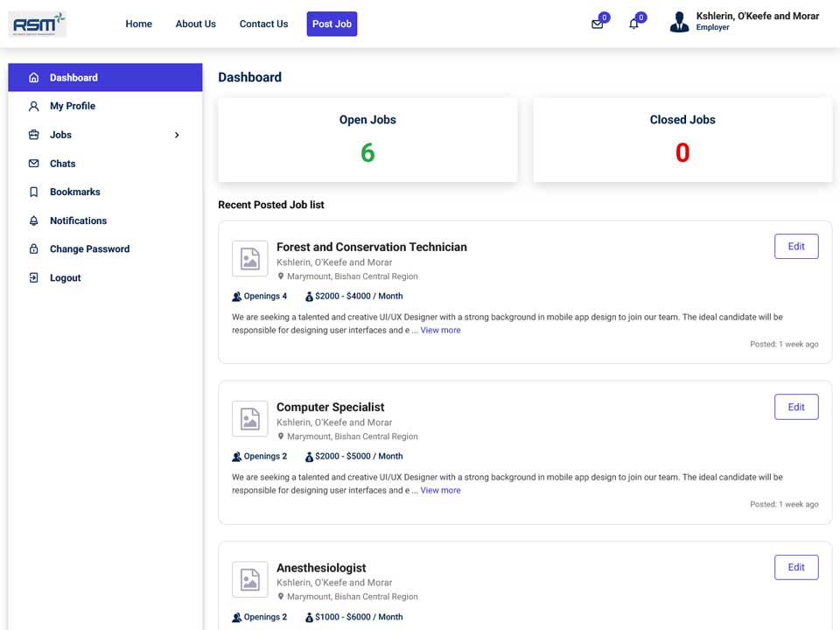Open the Forest and Conservation Technician title
840x630 pixels.
click(372, 247)
